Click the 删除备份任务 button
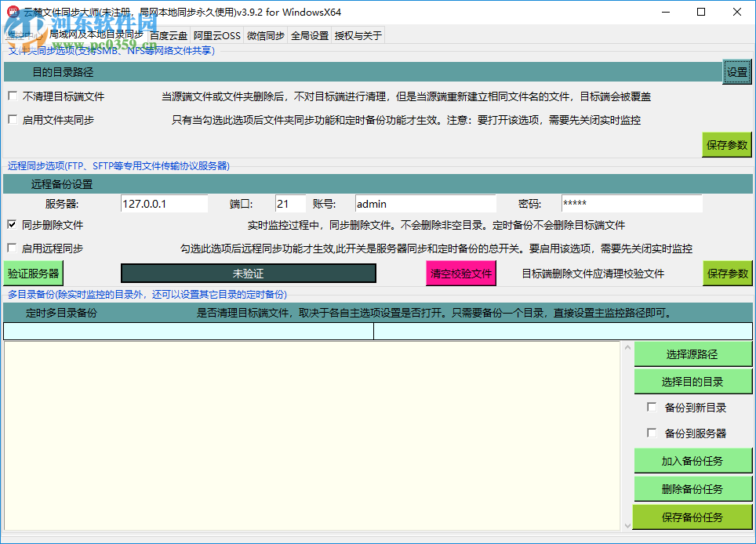The width and height of the screenshot is (756, 544). point(692,489)
